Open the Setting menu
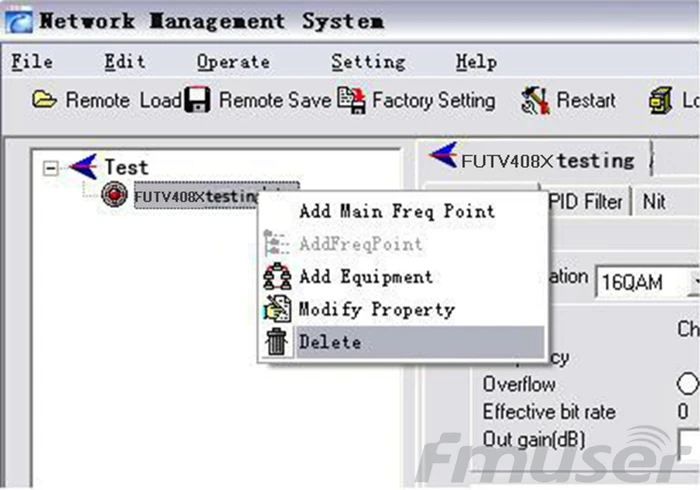700x490 pixels. 368,62
